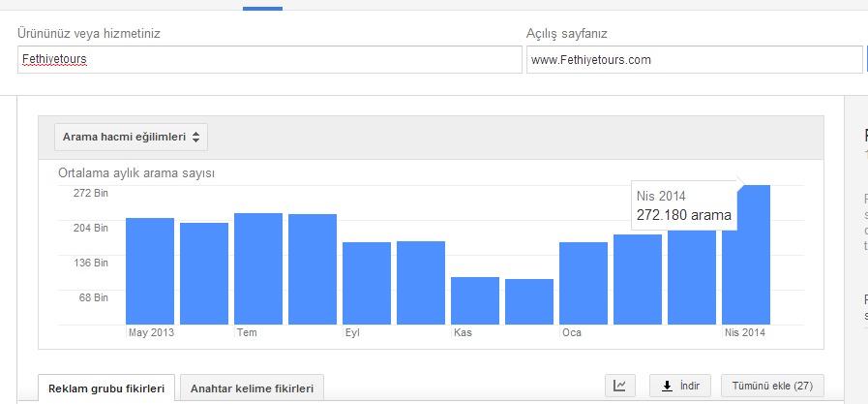Click the 204 Bin axis label
868x404 pixels.
click(x=91, y=228)
